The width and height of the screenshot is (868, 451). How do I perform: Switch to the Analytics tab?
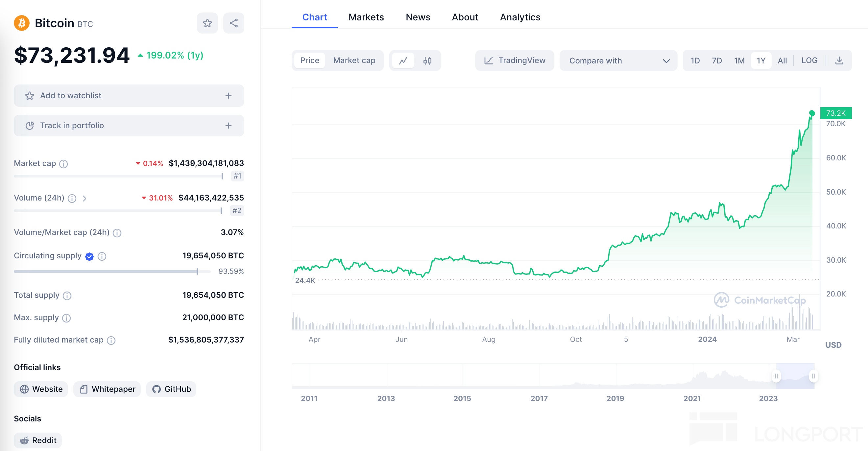[x=520, y=17]
